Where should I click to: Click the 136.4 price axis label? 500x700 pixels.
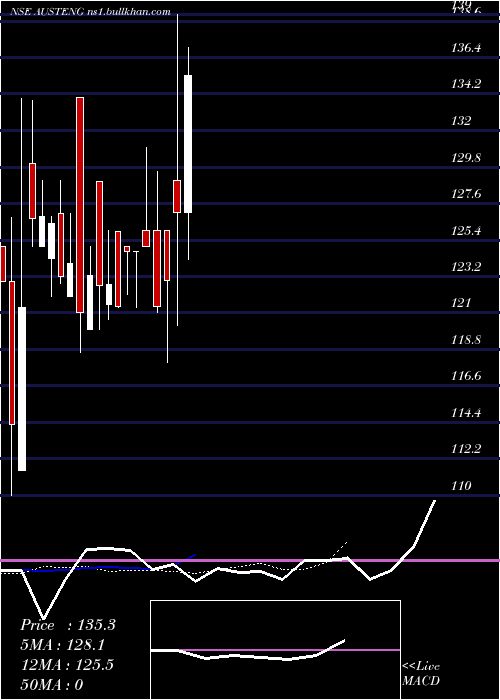tap(466, 47)
